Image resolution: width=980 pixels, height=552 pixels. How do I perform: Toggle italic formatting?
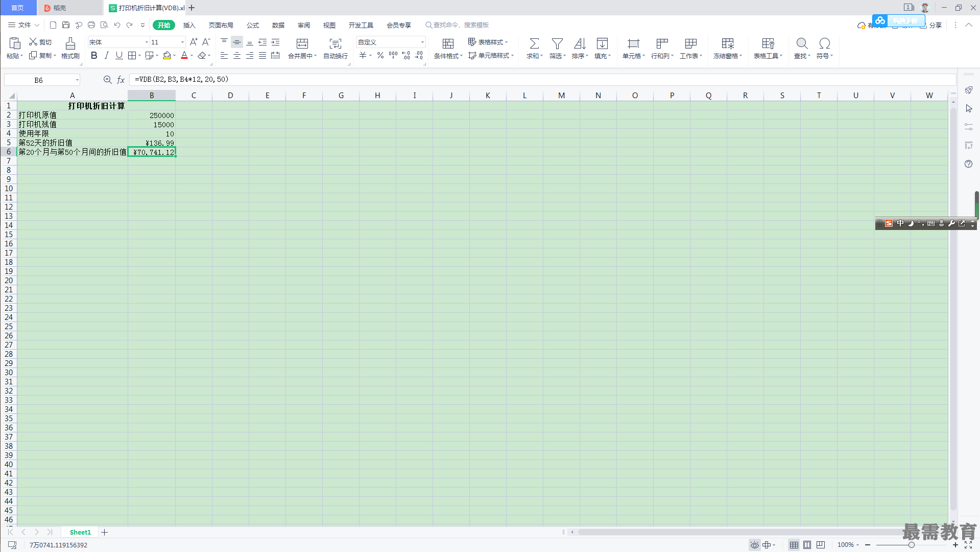click(x=106, y=56)
